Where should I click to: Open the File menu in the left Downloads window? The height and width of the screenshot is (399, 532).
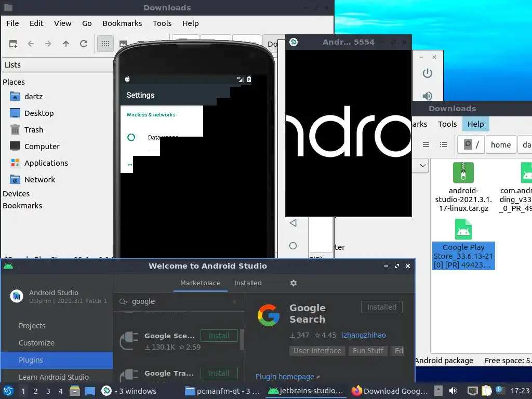coord(12,23)
